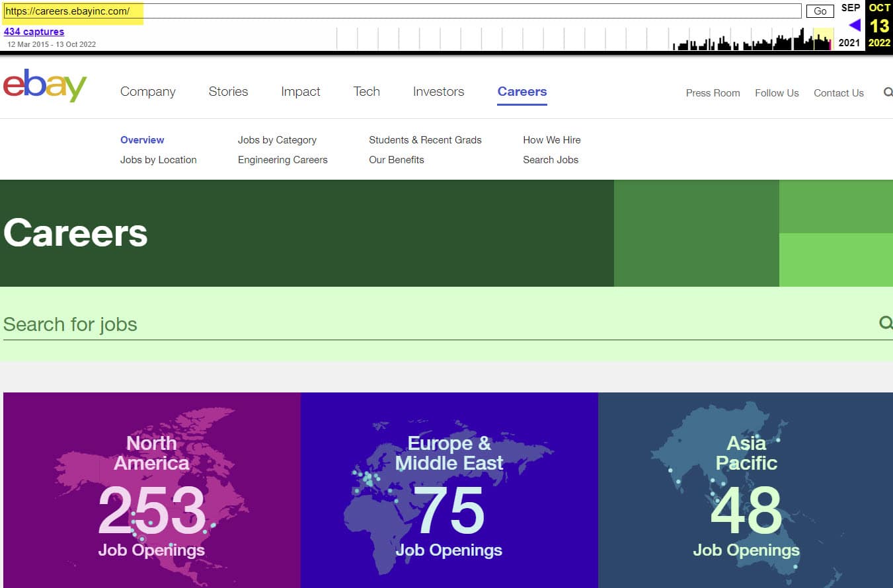Click the Go button

(x=820, y=11)
